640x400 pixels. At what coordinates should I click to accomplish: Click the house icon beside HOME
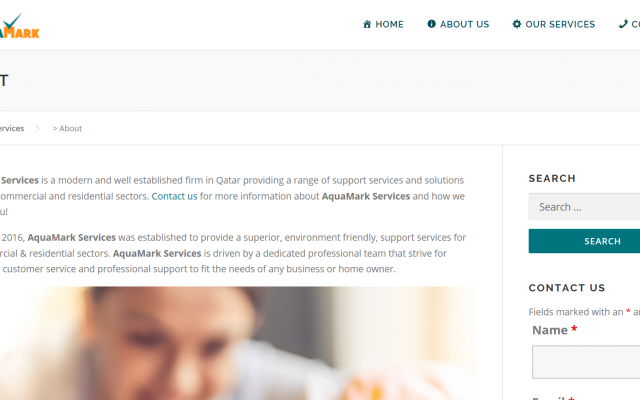367,24
